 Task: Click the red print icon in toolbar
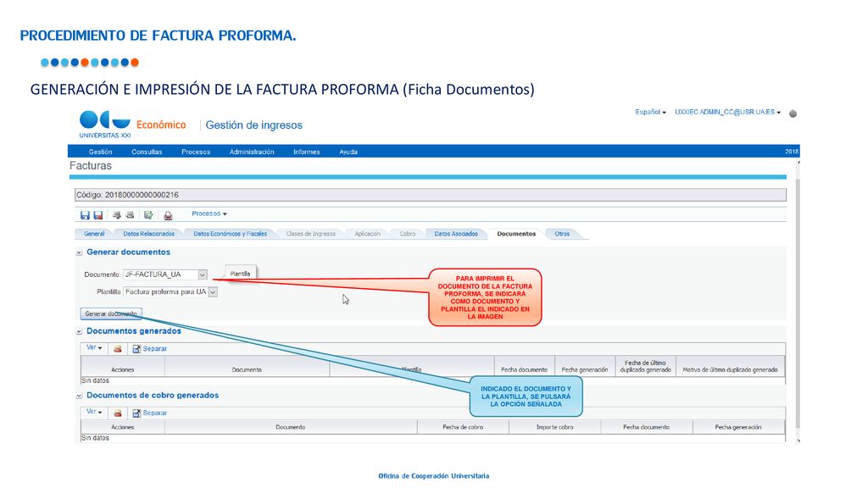169,215
